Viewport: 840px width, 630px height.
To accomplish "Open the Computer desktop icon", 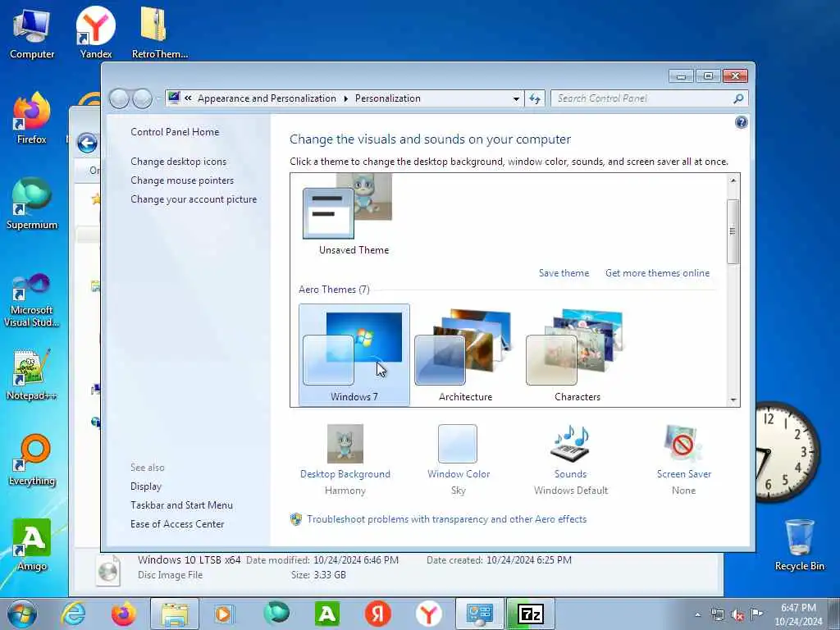I will point(32,32).
